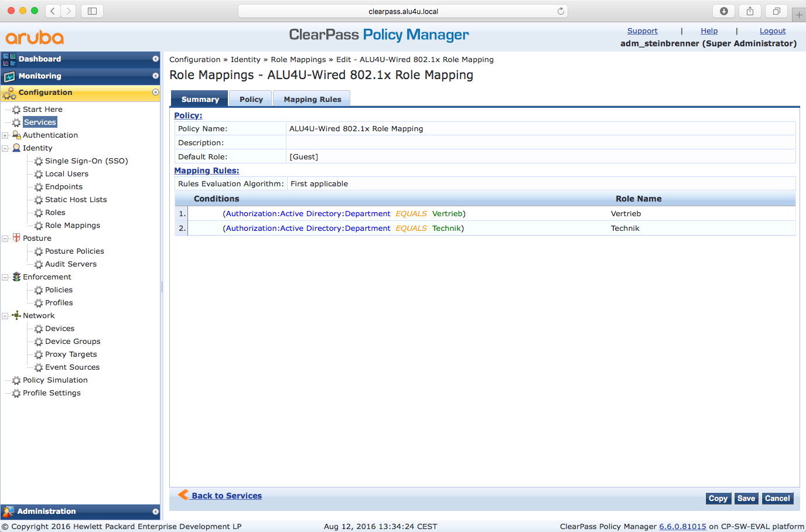Reload the page with the refresh icon
The height and width of the screenshot is (532, 806).
point(561,11)
